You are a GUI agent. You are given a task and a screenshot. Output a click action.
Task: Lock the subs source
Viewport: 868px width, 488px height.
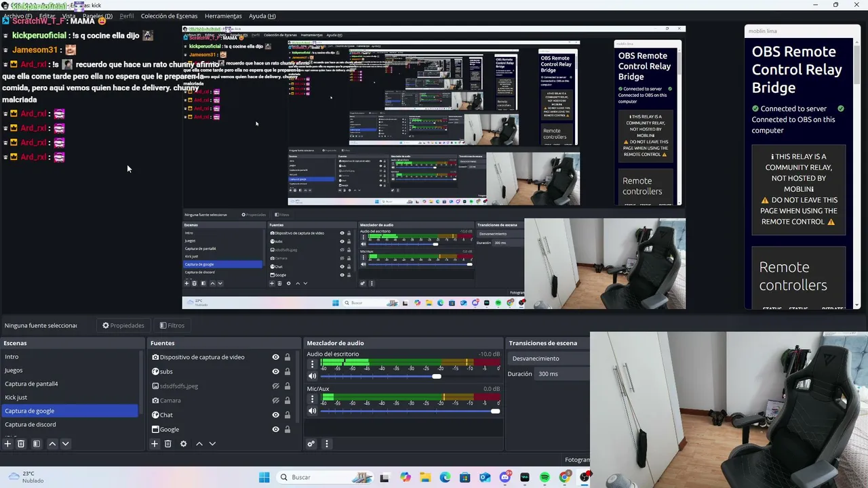288,371
